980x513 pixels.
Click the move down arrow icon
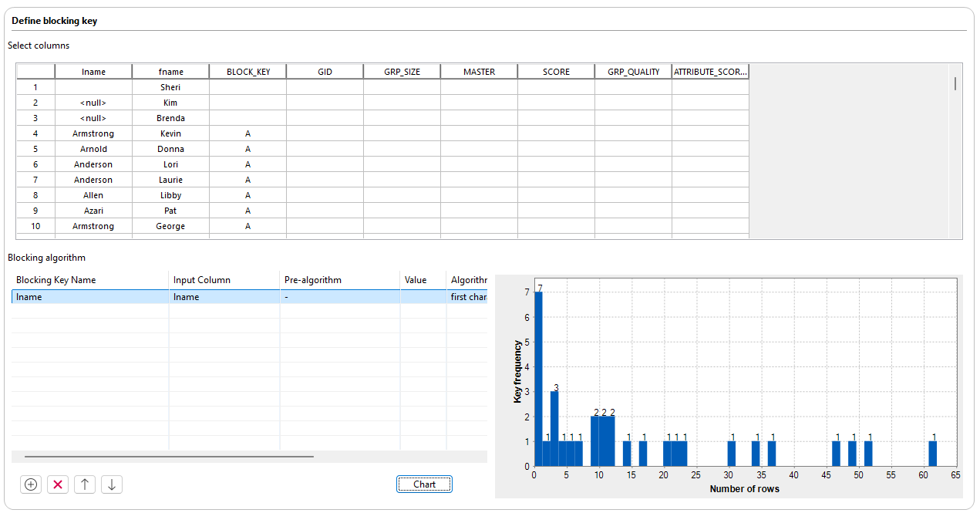point(112,484)
